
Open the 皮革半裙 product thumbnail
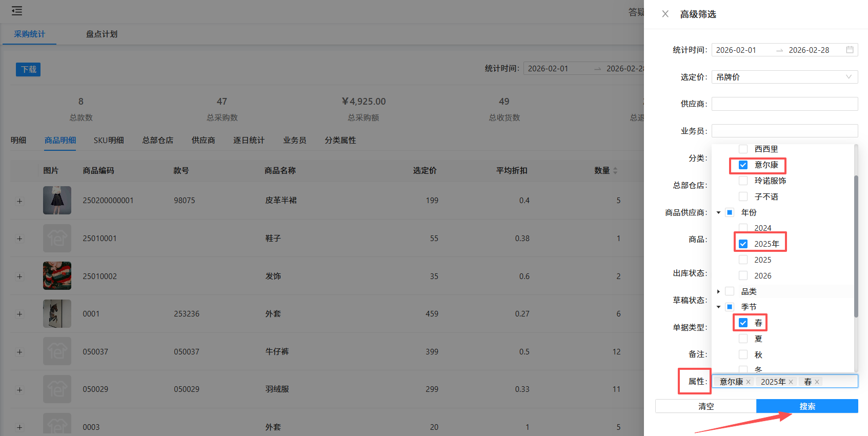tap(57, 200)
